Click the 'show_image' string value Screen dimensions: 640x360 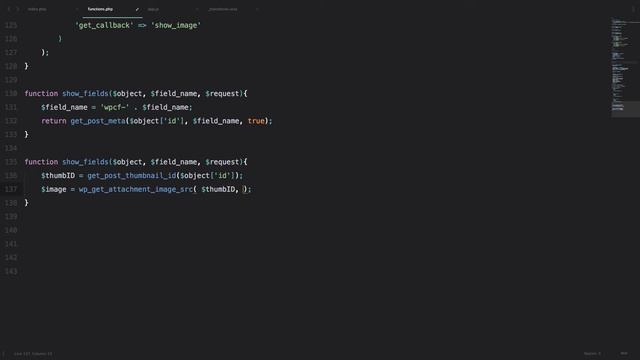click(x=176, y=25)
